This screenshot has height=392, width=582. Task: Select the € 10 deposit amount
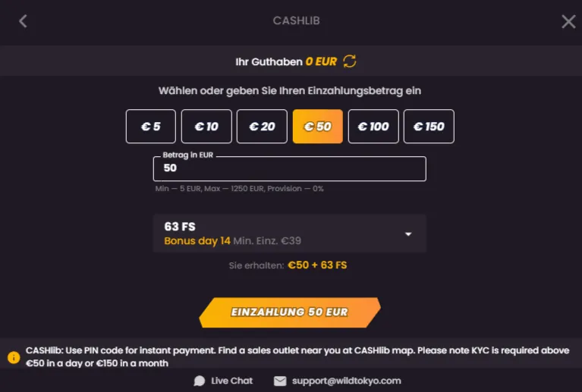206,127
